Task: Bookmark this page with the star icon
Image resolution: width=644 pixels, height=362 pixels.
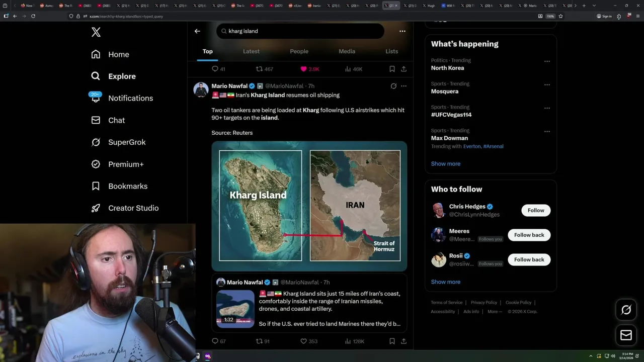Action: click(560, 16)
